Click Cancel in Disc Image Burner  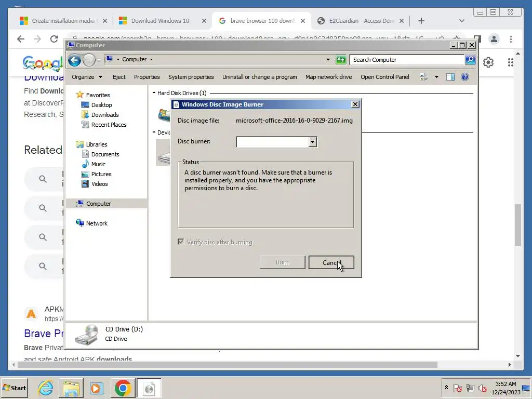[x=331, y=262]
